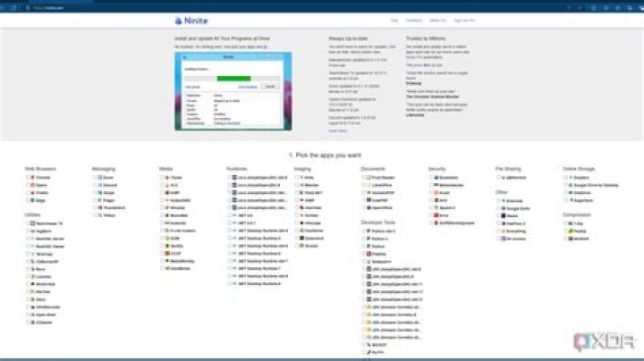This screenshot has width=644, height=361.
Task: Click the PeaZip icon under Compression
Action: click(x=571, y=231)
